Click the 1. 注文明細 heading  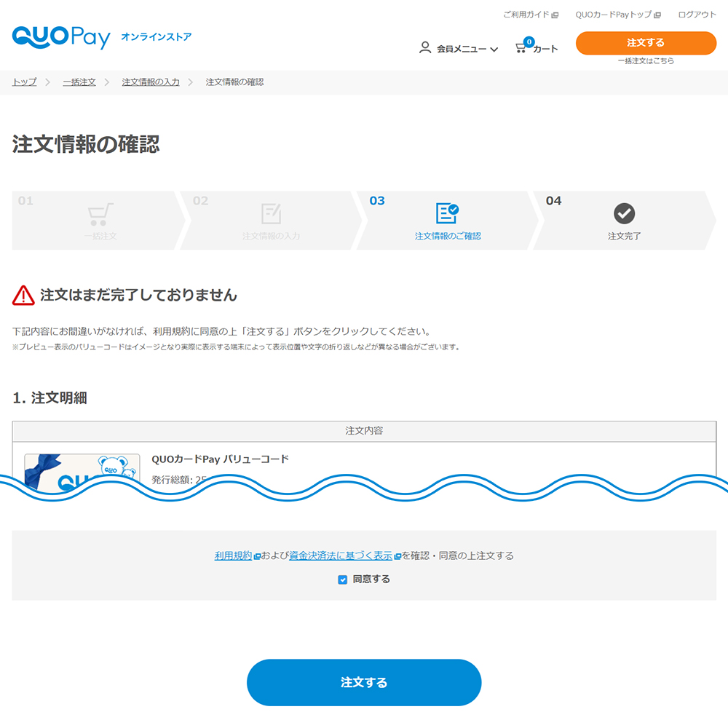pyautogui.click(x=50, y=397)
